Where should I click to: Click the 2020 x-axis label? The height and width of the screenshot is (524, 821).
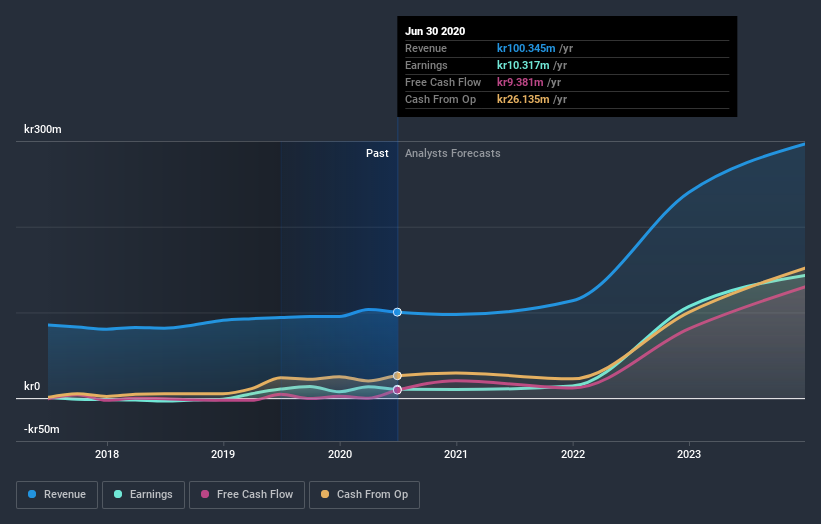pos(340,454)
